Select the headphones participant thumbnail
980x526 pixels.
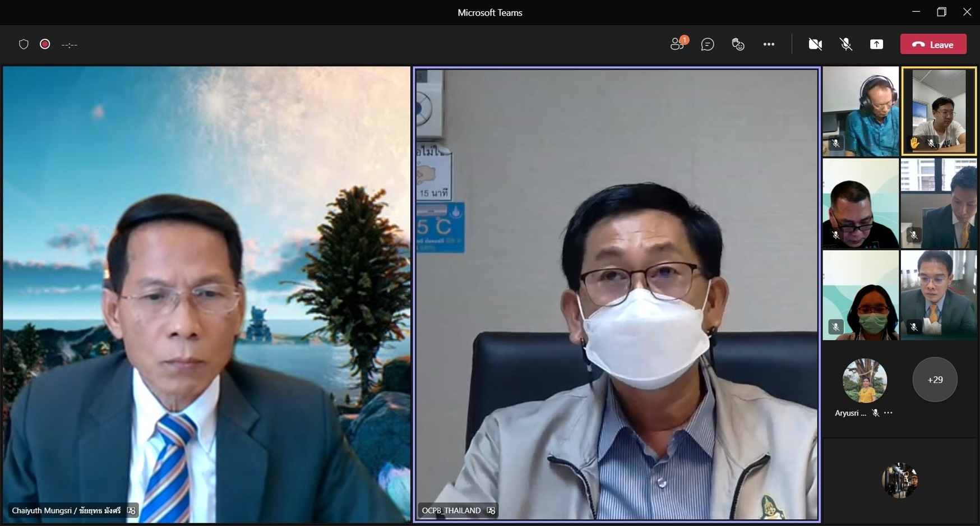coord(861,111)
